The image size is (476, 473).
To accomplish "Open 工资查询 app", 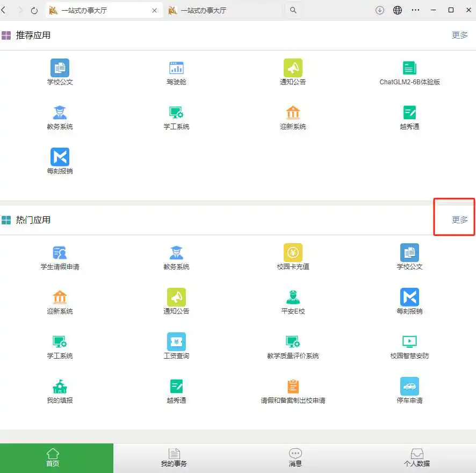I will click(176, 346).
